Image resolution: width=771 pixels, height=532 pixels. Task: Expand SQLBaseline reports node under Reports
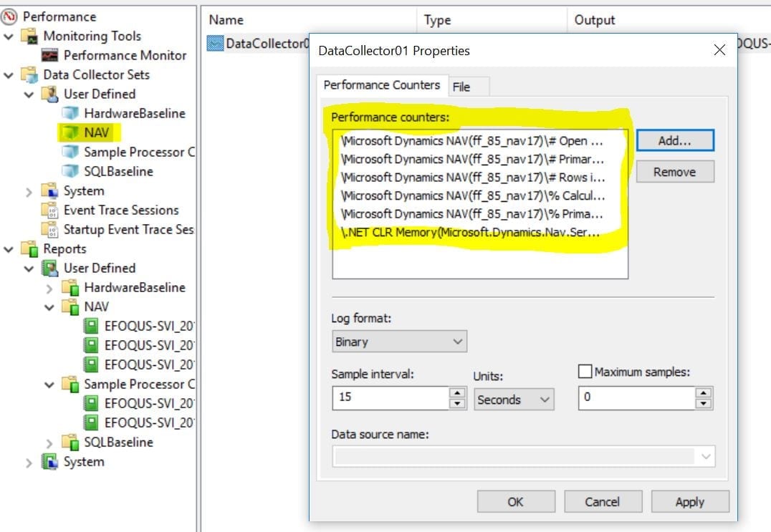[49, 443]
